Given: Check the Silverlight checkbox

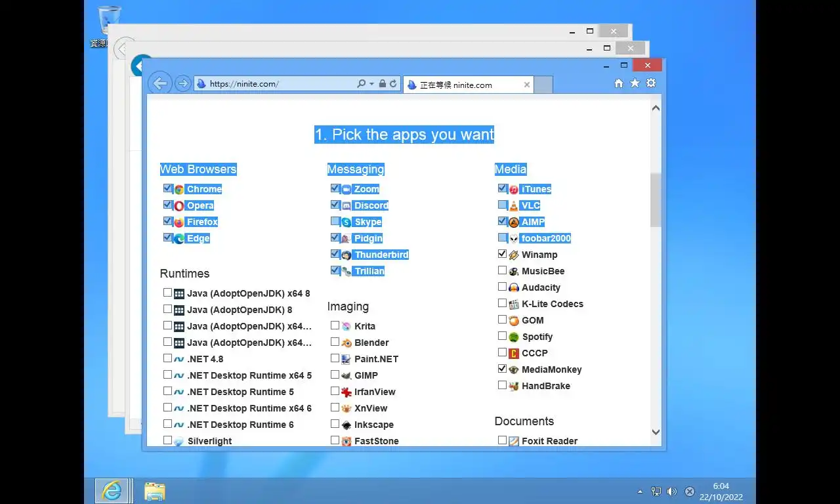Looking at the screenshot, I should click(168, 440).
